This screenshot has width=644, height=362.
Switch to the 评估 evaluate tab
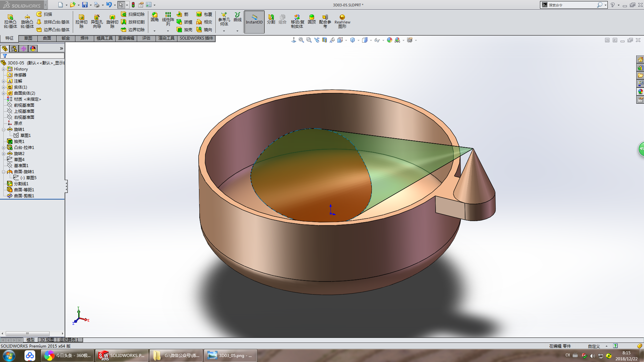point(146,38)
